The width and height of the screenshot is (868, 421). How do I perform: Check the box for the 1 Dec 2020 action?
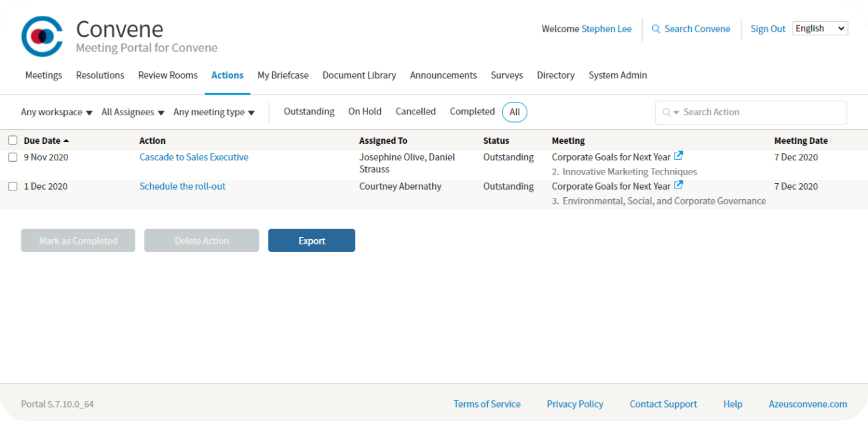point(13,187)
